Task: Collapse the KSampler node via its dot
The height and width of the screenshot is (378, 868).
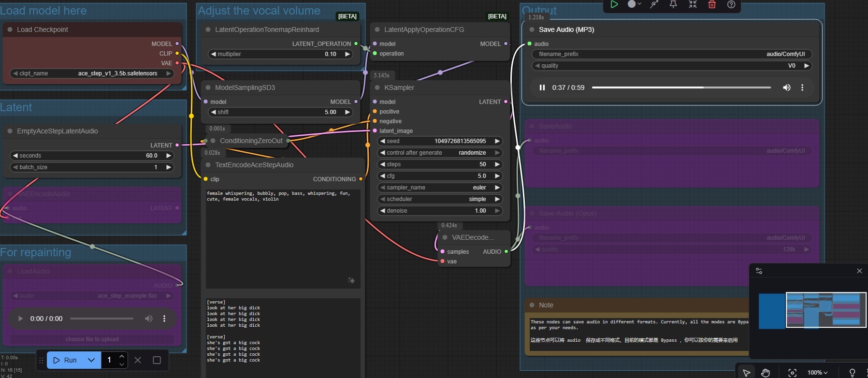Action: (x=377, y=87)
